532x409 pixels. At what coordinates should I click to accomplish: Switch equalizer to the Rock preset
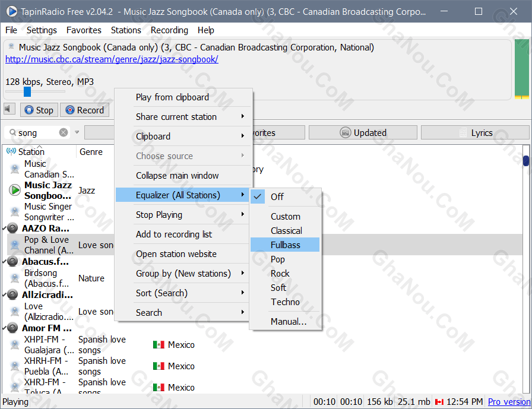285,273
